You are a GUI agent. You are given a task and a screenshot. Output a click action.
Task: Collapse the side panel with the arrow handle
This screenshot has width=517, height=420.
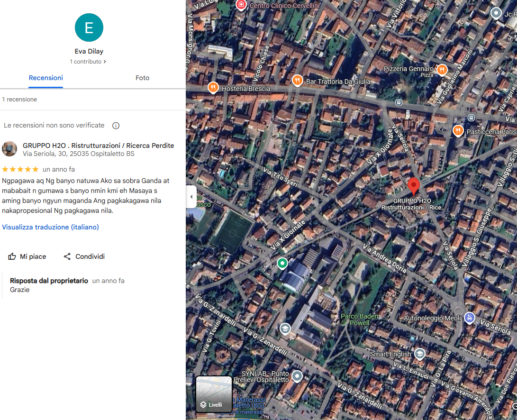[x=191, y=197]
